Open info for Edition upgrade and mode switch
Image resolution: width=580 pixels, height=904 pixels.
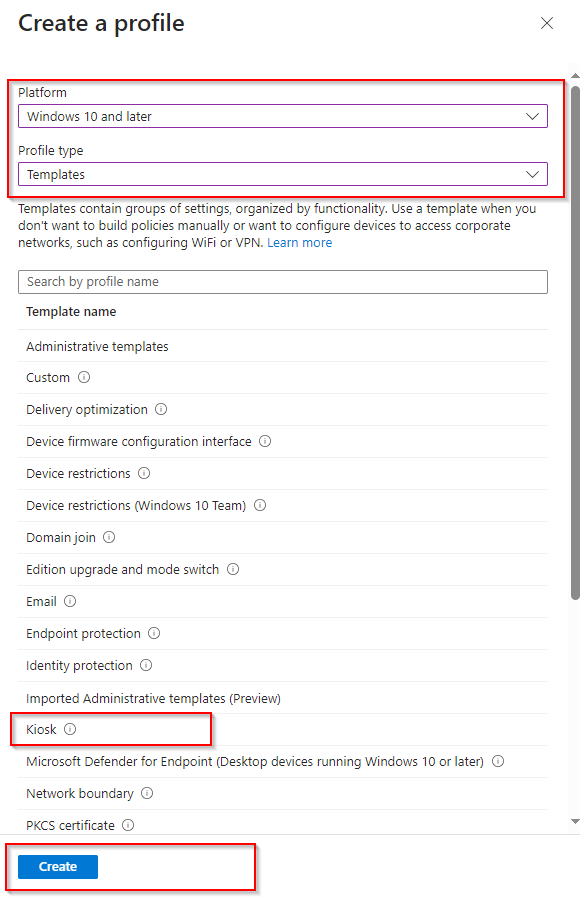click(x=232, y=569)
